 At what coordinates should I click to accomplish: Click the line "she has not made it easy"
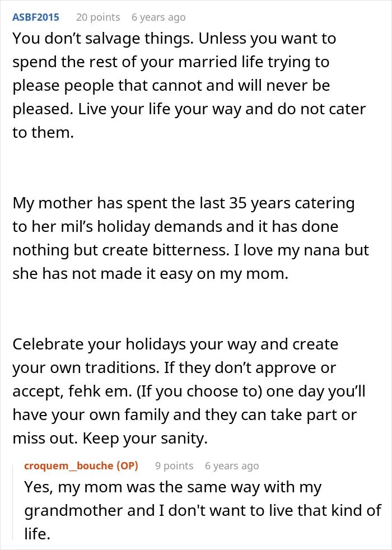point(151,273)
